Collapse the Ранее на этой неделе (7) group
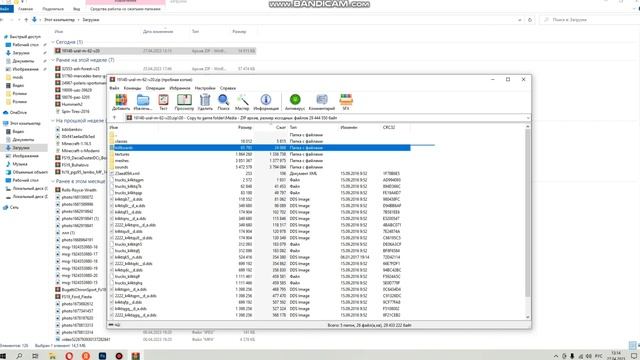This screenshot has height=360, width=640. tap(53, 60)
